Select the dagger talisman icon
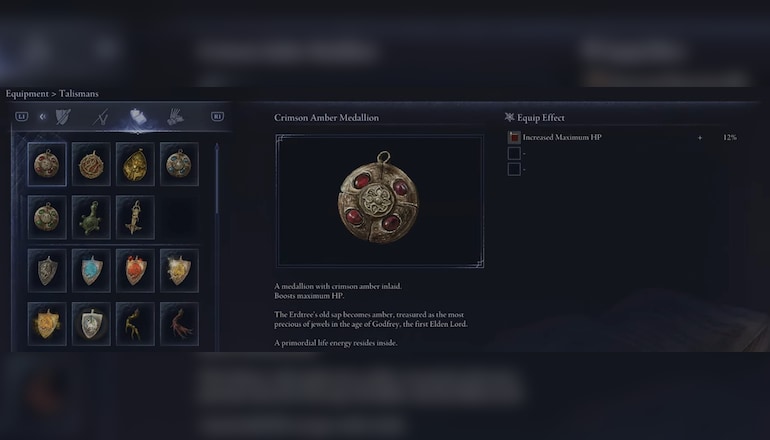The width and height of the screenshot is (770, 440). click(x=135, y=218)
